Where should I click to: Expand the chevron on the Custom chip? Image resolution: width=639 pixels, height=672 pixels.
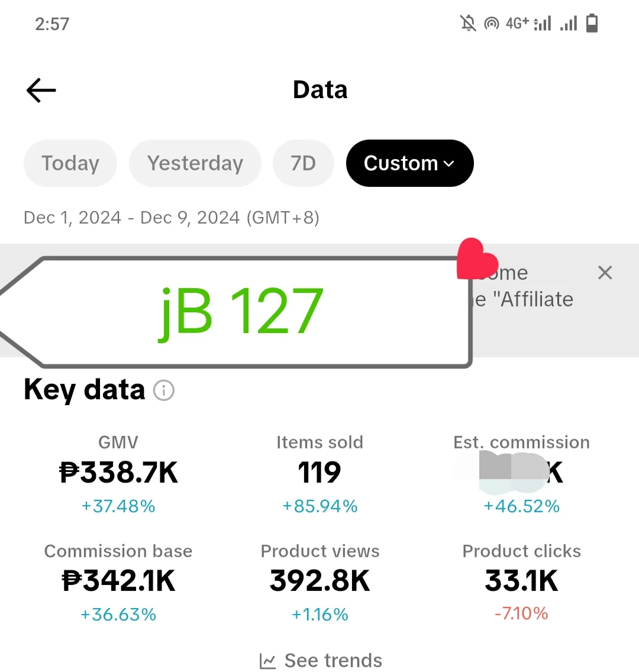(448, 164)
